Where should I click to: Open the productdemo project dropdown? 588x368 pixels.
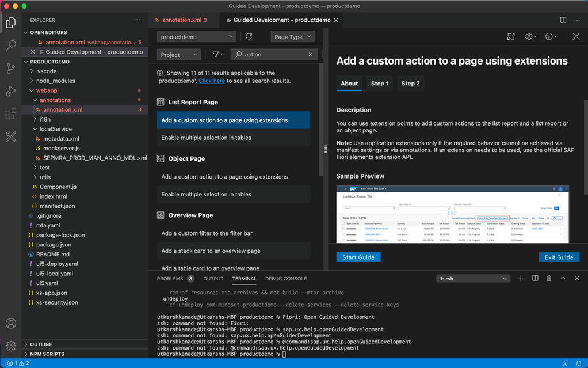click(196, 37)
